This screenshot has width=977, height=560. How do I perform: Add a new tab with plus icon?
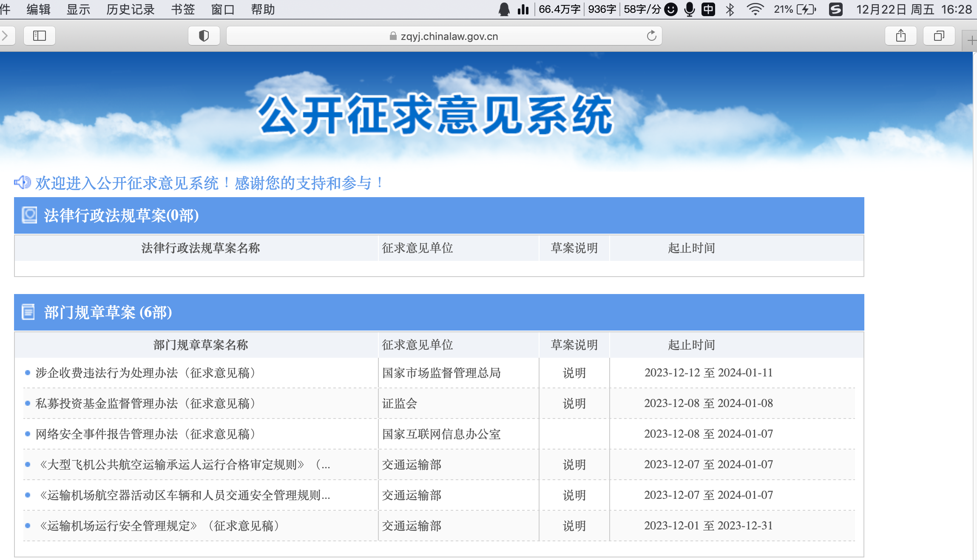[x=971, y=41]
